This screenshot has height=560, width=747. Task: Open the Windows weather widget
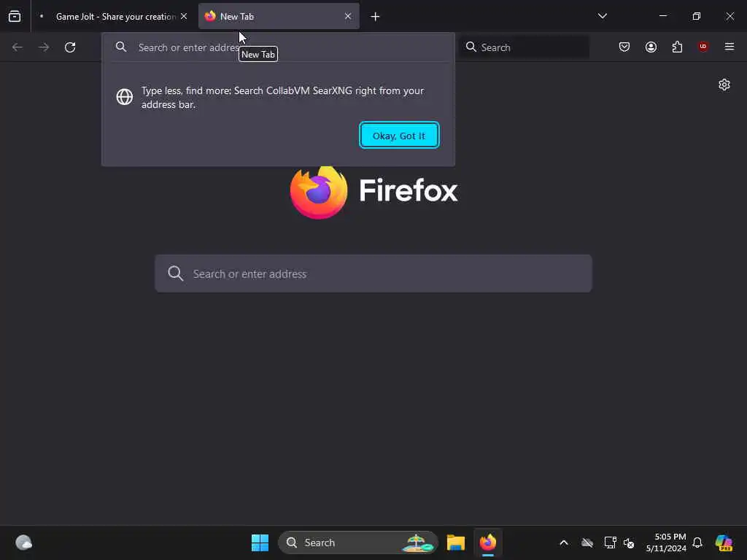tap(24, 542)
